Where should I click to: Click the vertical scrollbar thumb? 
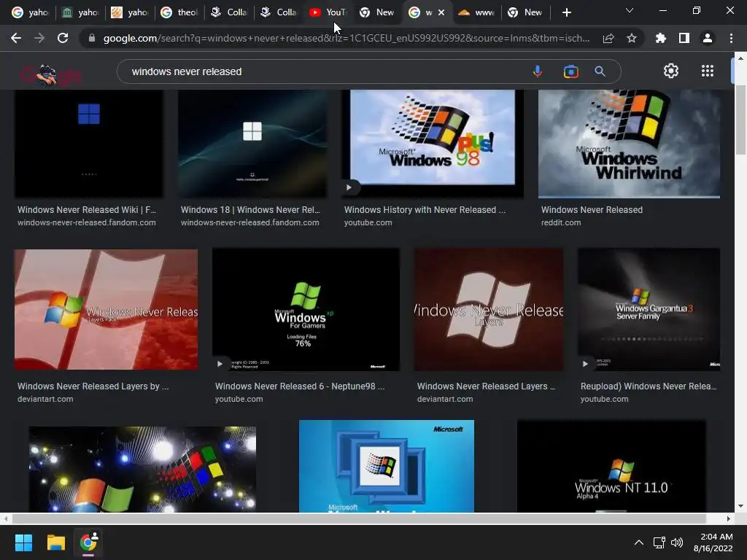coord(740,120)
